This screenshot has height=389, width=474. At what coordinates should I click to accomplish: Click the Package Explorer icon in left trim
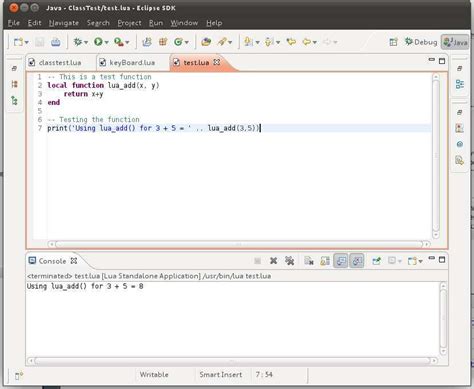(x=14, y=84)
